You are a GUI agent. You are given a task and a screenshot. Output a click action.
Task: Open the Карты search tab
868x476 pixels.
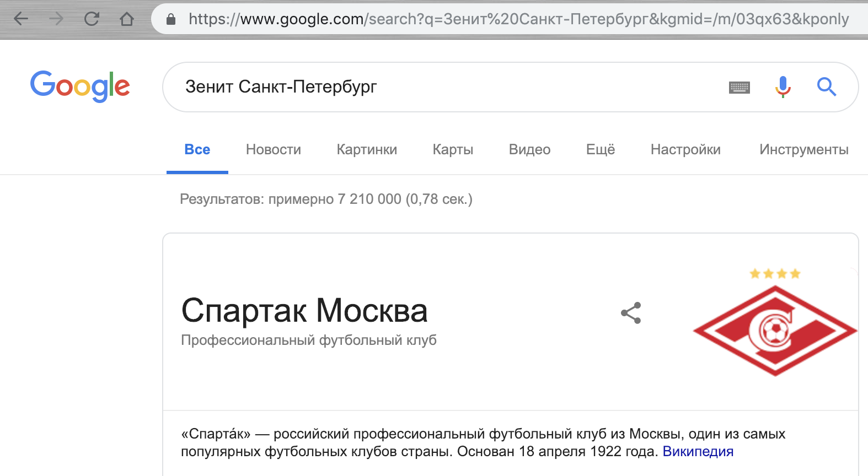click(x=452, y=149)
